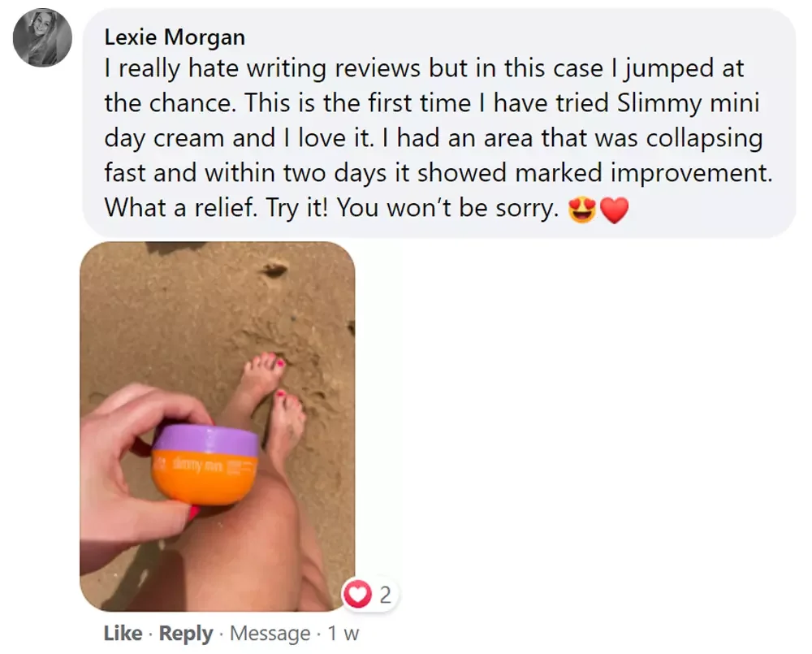This screenshot has height=654, width=812.
Task: Click the small hole in the sand
Action: (x=274, y=270)
